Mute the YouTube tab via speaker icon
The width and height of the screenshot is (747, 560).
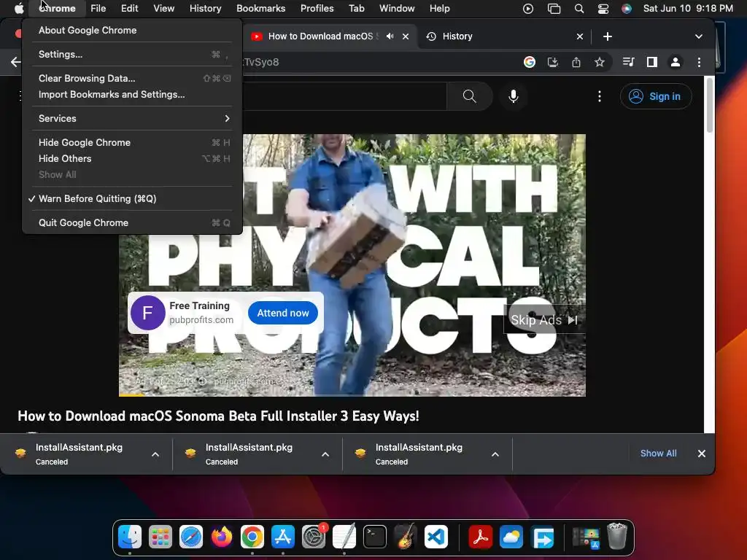(390, 36)
